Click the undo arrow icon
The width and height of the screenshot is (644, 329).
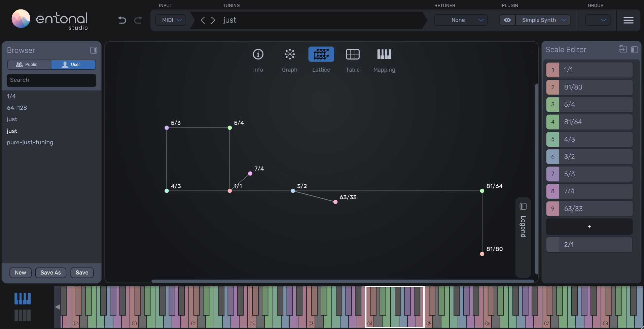click(x=122, y=20)
